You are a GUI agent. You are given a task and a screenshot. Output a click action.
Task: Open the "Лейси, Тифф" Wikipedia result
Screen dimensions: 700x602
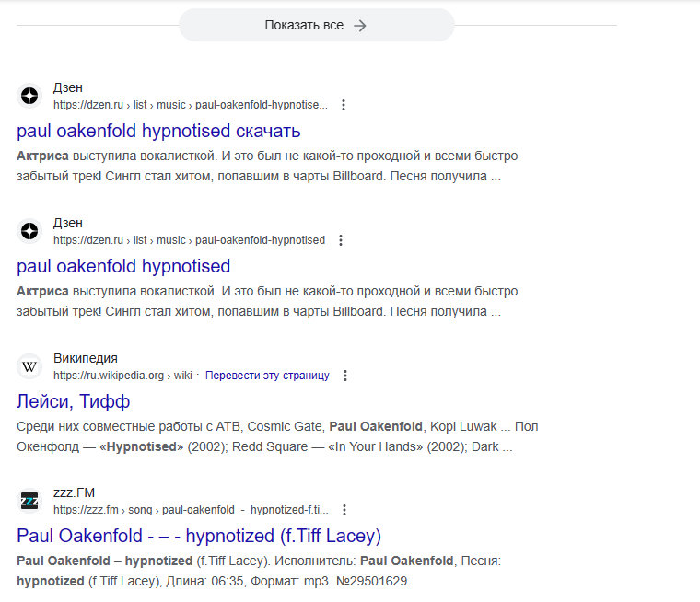coord(74,401)
